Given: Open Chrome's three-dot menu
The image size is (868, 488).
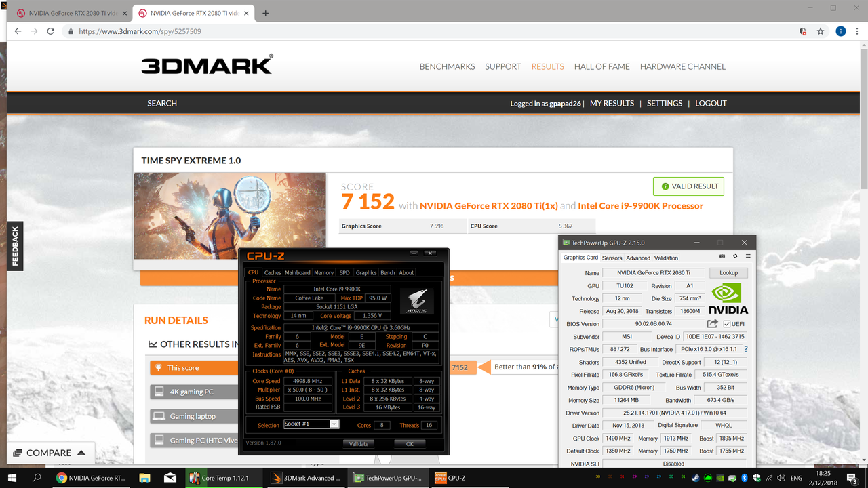Looking at the screenshot, I should (858, 31).
